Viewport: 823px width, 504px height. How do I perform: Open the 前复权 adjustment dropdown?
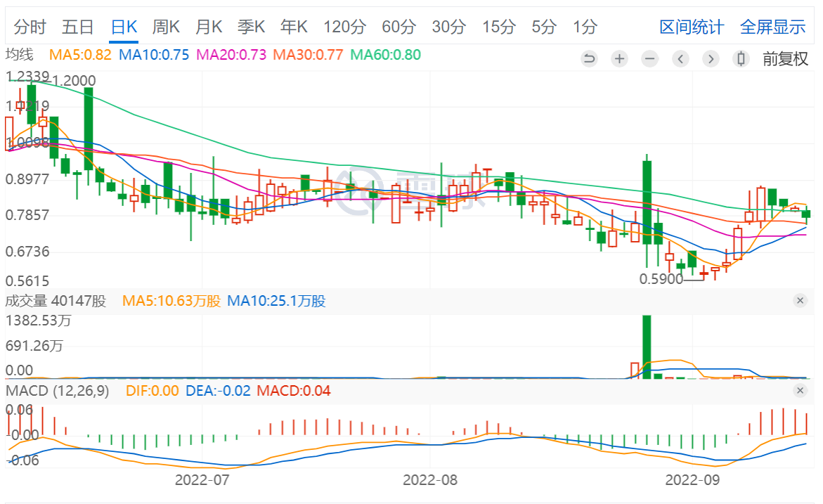[786, 59]
